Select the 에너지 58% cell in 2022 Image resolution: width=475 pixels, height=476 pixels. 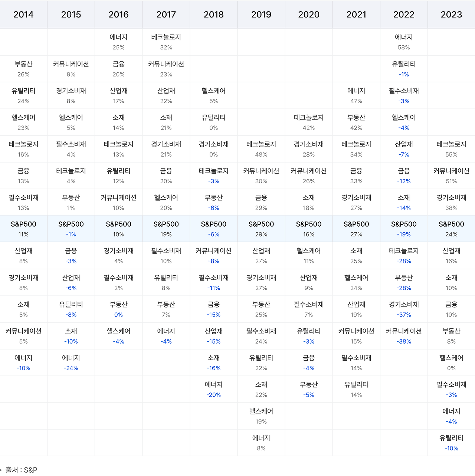click(404, 42)
